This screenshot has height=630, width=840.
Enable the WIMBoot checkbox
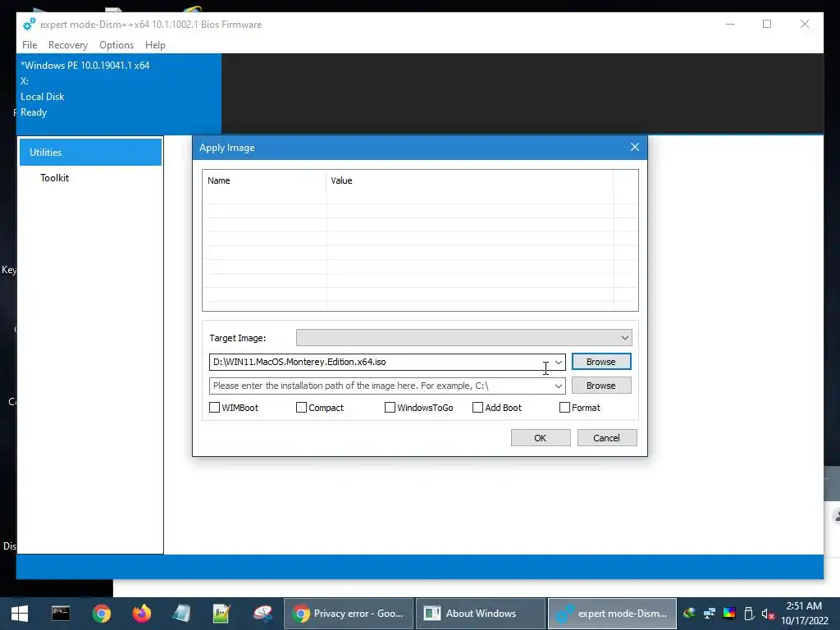(214, 408)
